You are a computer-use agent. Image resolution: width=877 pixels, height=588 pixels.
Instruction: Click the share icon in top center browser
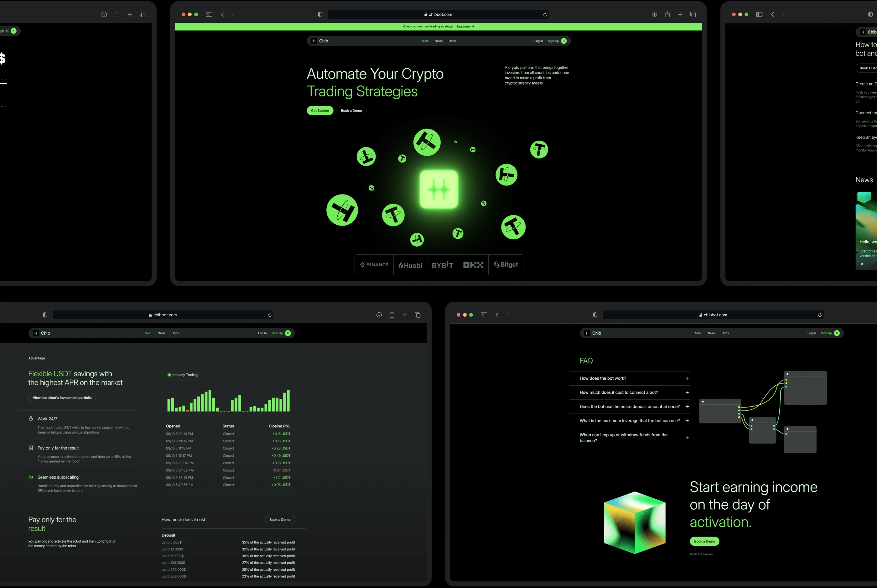click(x=667, y=15)
